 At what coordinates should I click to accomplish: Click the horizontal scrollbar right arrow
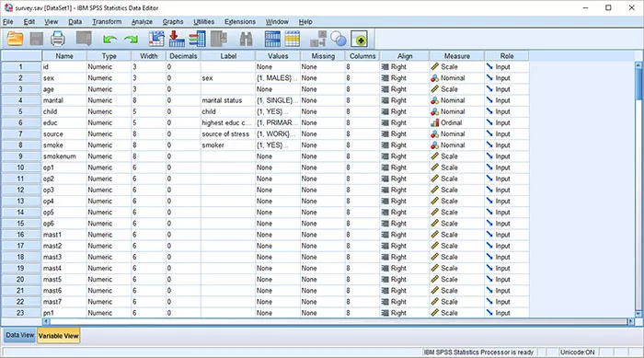tap(631, 321)
